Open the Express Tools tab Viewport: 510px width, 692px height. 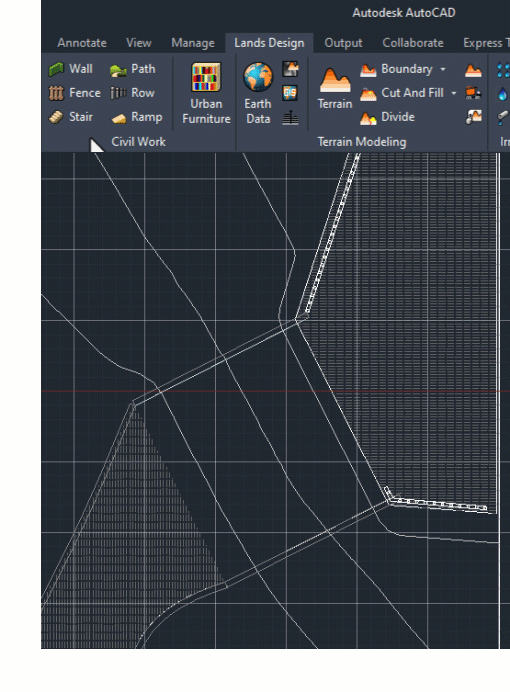[486, 43]
